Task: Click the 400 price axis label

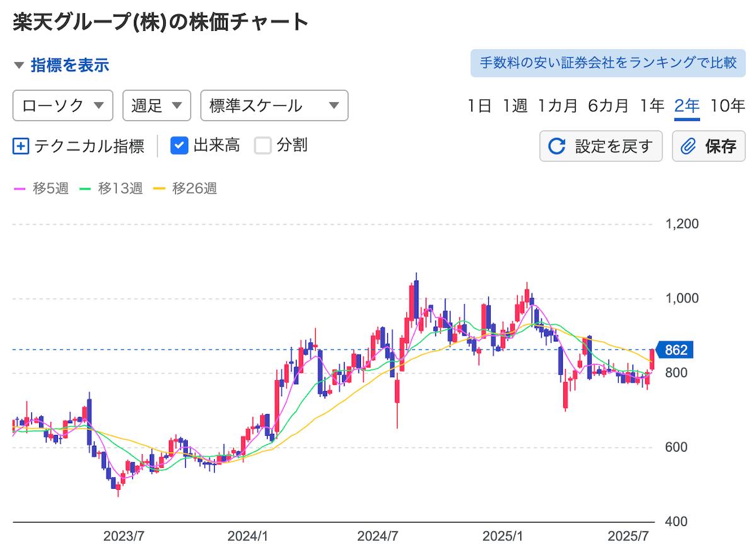Action: [x=677, y=521]
